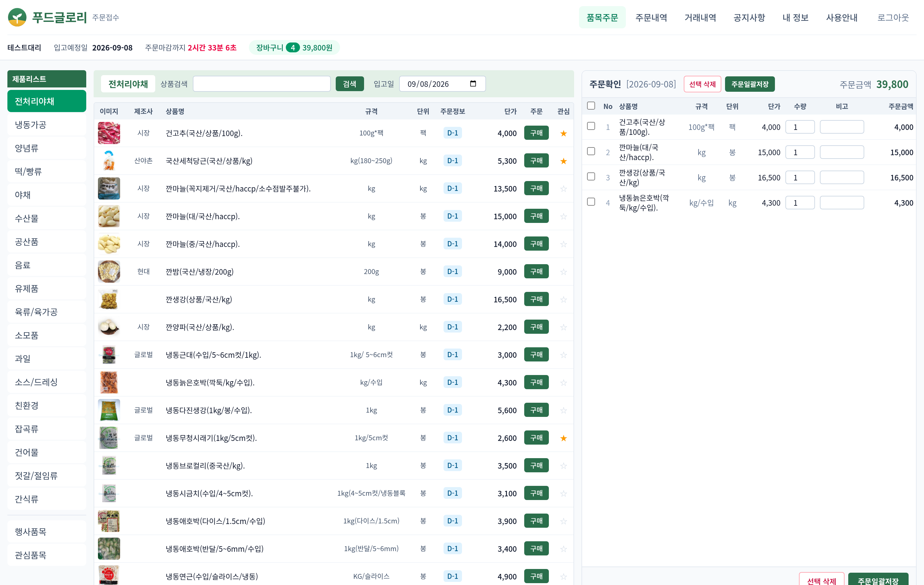Viewport: 924px width, 585px height.
Task: Open the 건고추 product thumbnail
Action: point(109,133)
